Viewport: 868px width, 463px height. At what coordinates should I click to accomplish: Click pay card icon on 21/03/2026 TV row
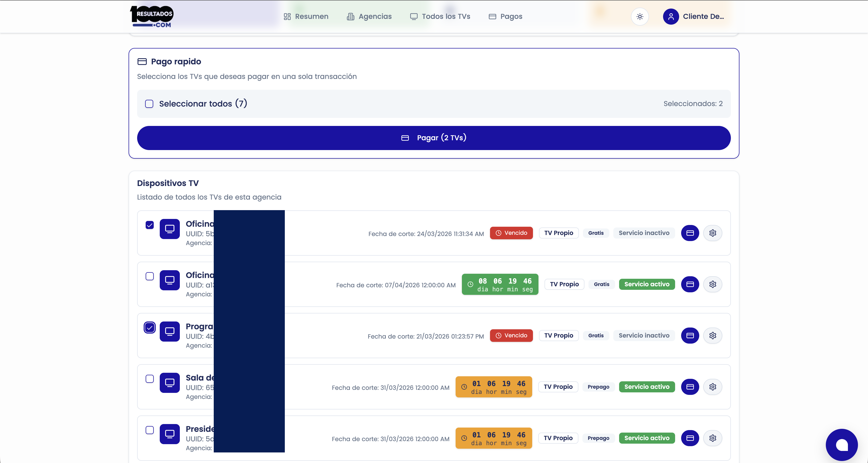690,336
